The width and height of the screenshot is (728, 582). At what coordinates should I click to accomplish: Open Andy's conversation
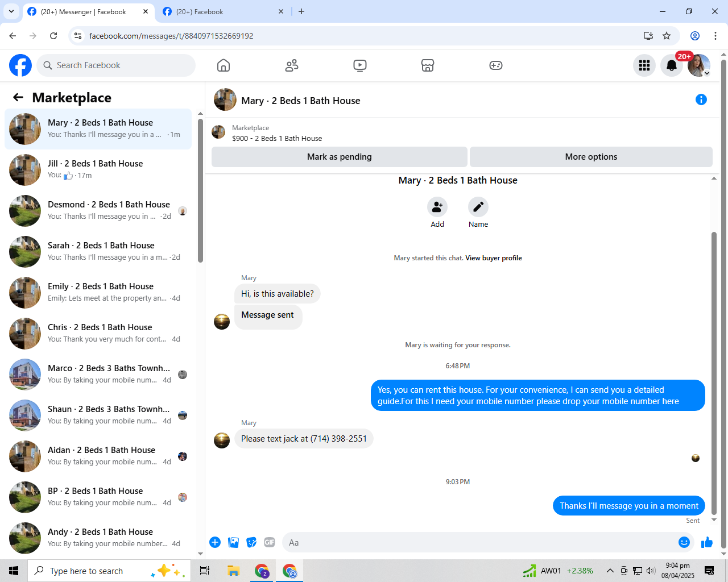[98, 538]
